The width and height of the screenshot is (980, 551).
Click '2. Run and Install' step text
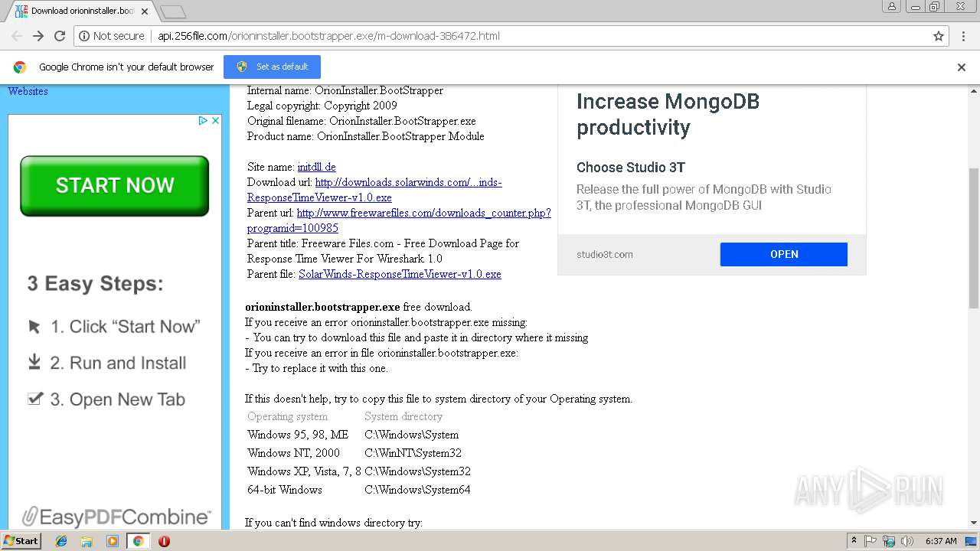pyautogui.click(x=119, y=364)
